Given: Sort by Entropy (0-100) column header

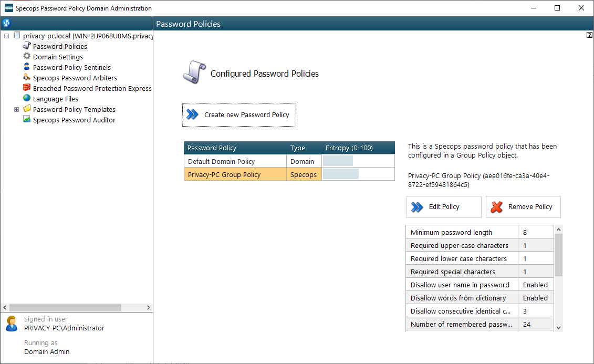Looking at the screenshot, I should [x=358, y=148].
